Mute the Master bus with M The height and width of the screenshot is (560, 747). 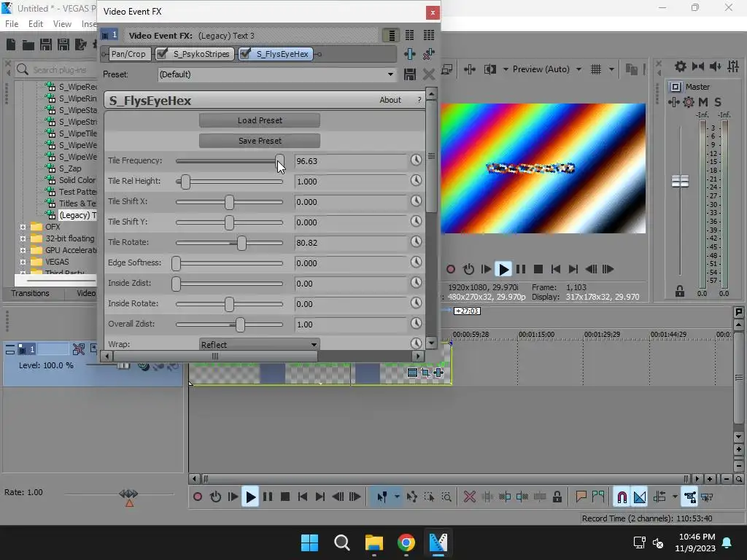(703, 102)
